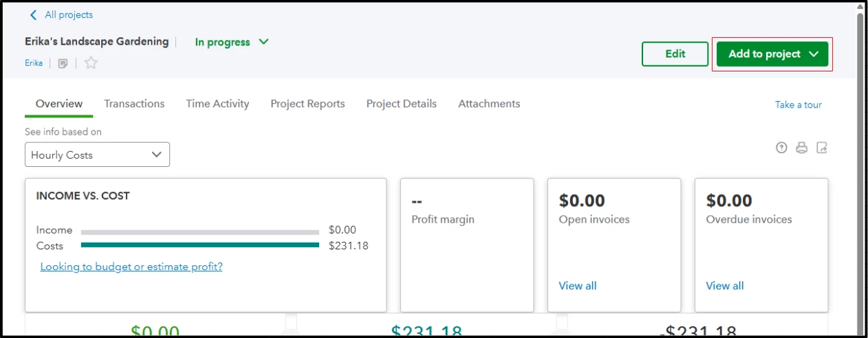Open the project notes icon
The image size is (868, 338).
point(63,63)
